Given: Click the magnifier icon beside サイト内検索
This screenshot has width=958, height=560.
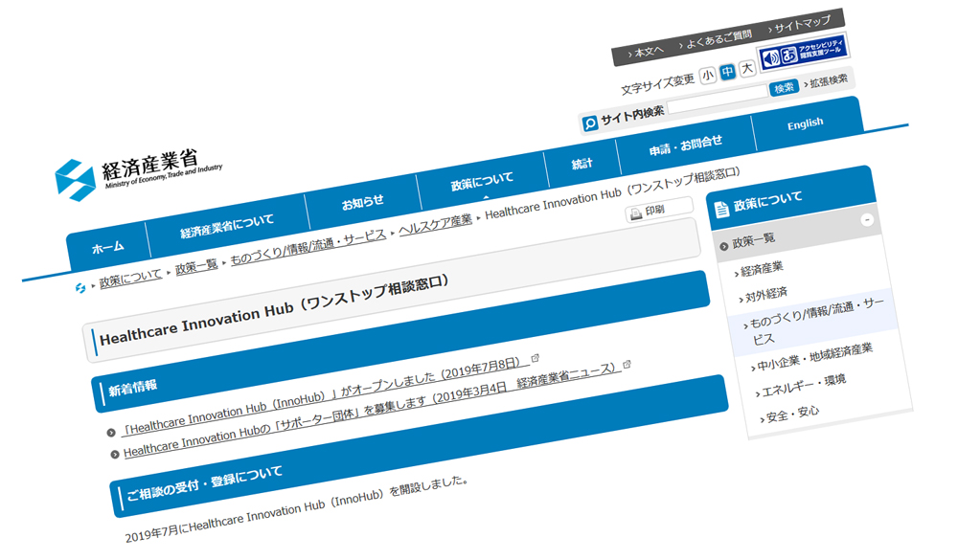Looking at the screenshot, I should coord(590,122).
